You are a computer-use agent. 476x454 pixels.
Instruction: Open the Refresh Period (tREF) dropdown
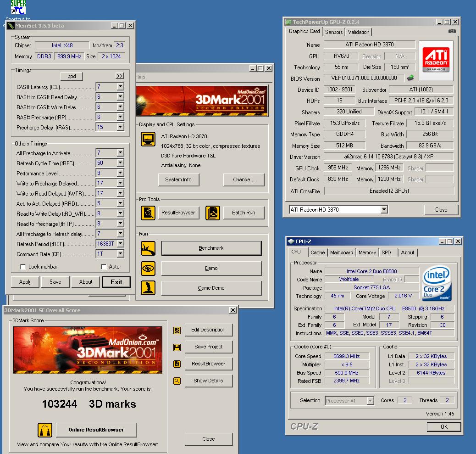tap(121, 244)
